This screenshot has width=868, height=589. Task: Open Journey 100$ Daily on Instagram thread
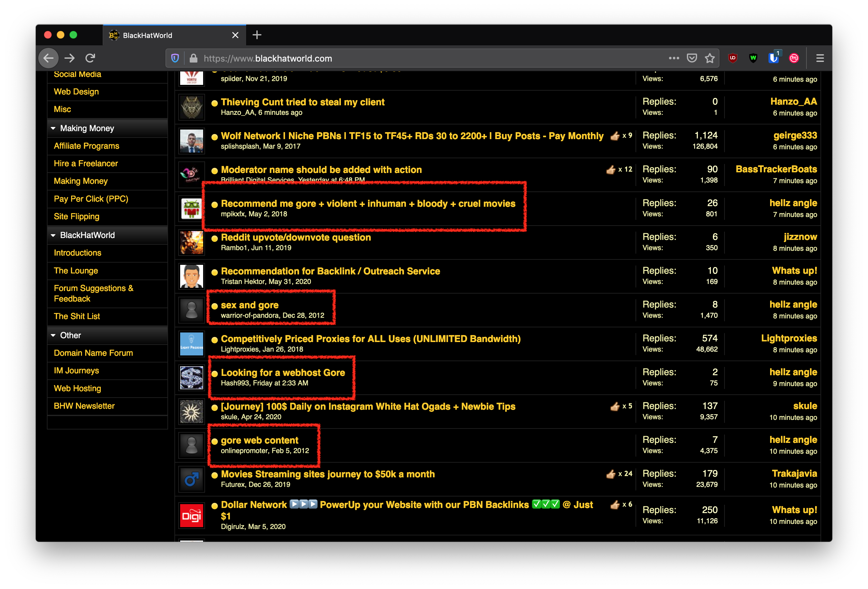[x=368, y=406]
